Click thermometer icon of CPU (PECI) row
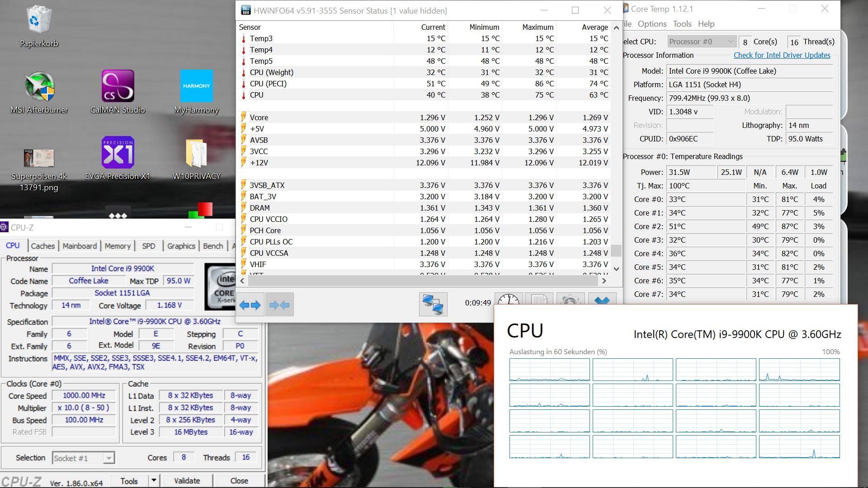The height and width of the screenshot is (488, 868). pos(244,84)
